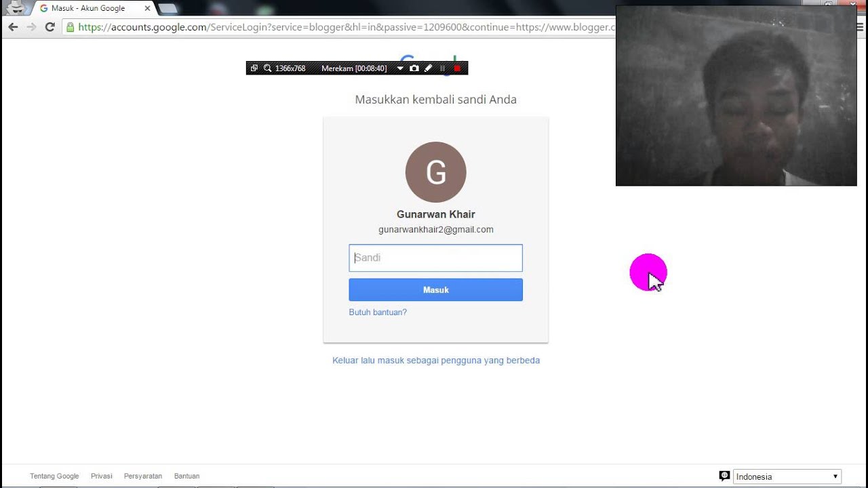Focus the Sandi password field
The image size is (868, 488).
435,258
